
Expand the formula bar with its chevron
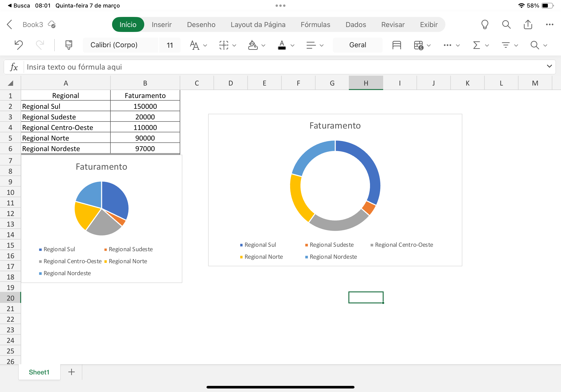549,67
